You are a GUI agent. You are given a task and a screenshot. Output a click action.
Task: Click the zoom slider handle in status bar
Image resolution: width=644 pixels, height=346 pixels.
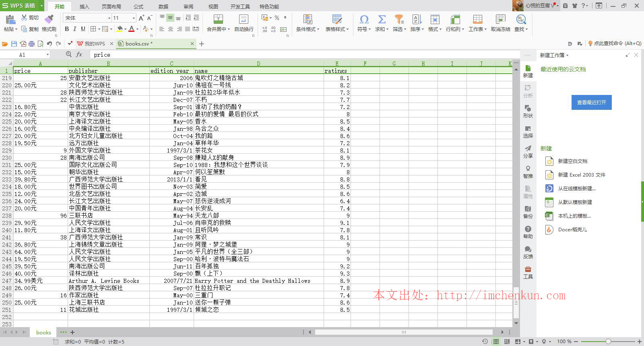click(x=608, y=342)
